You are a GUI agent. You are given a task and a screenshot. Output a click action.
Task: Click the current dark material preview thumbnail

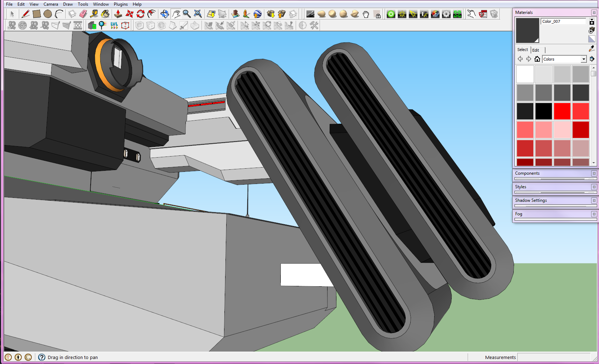[x=527, y=30]
